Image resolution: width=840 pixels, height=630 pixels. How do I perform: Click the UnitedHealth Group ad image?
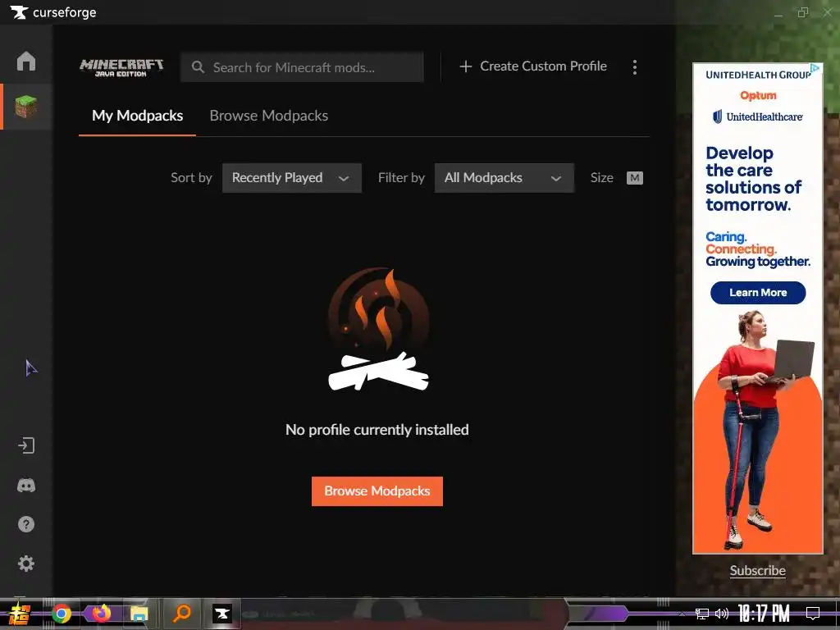[757, 308]
